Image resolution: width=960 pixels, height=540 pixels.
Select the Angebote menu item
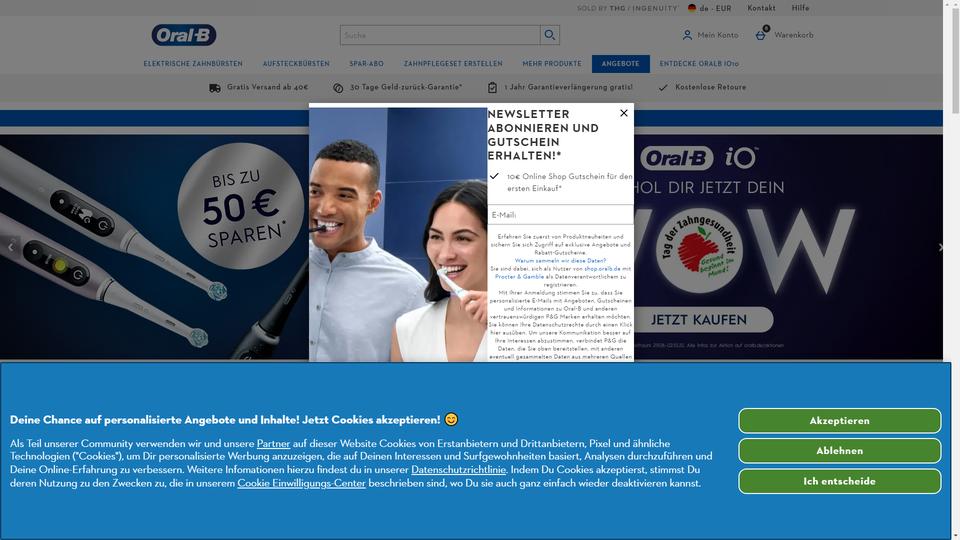[620, 64]
